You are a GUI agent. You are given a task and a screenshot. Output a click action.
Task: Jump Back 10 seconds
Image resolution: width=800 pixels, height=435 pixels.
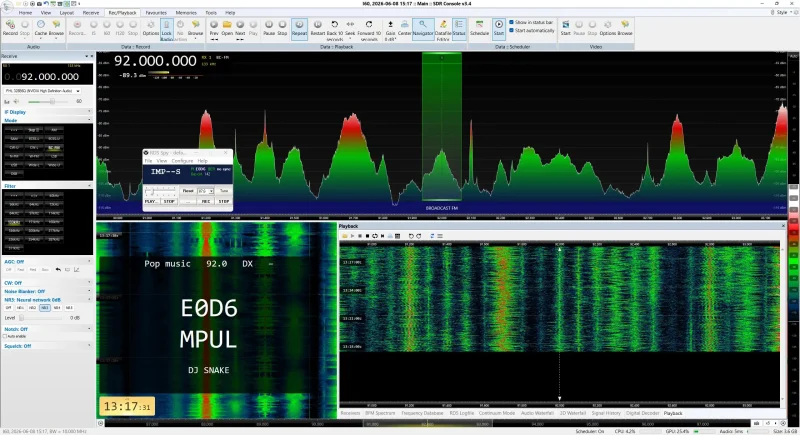tap(335, 30)
